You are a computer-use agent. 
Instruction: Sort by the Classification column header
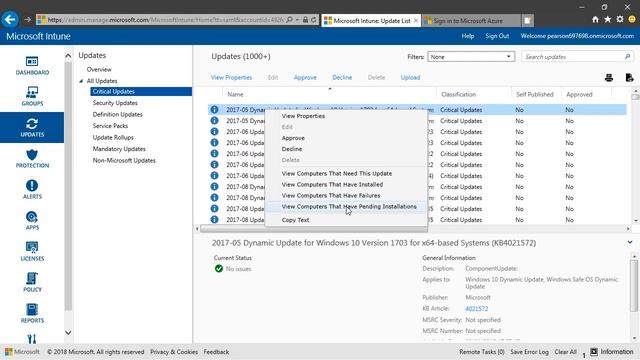tap(458, 94)
